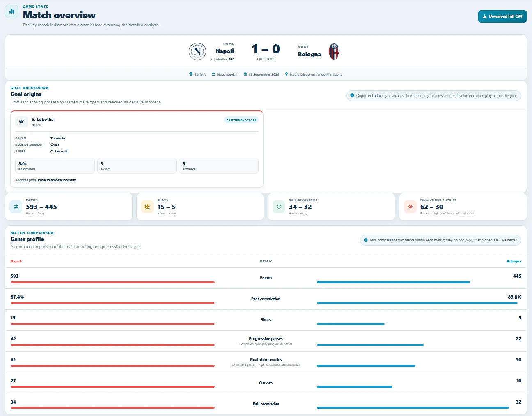Click Bologna's '85.8%' pass completion figure
The width and height of the screenshot is (532, 416).
514,297
